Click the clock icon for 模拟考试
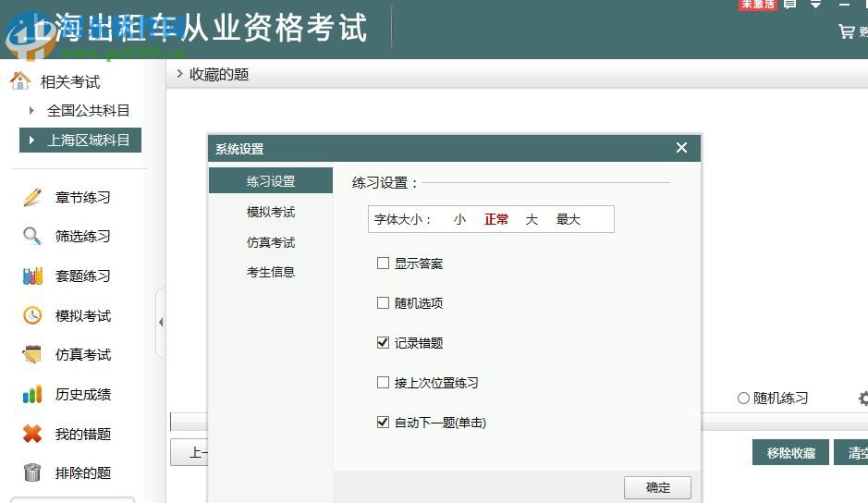Viewport: 868px width, 503px height. tap(32, 315)
